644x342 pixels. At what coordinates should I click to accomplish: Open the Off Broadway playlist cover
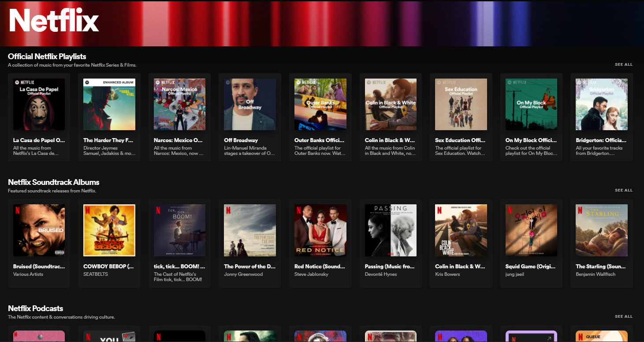(250, 105)
